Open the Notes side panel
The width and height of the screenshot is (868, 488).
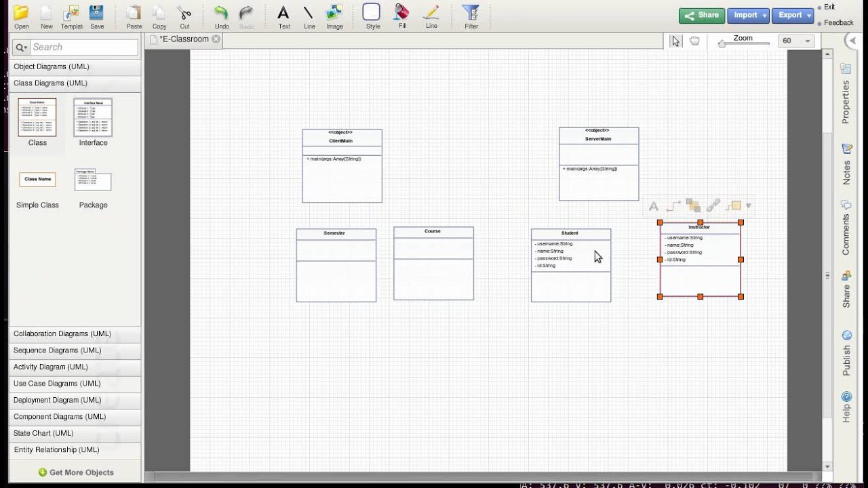(846, 163)
